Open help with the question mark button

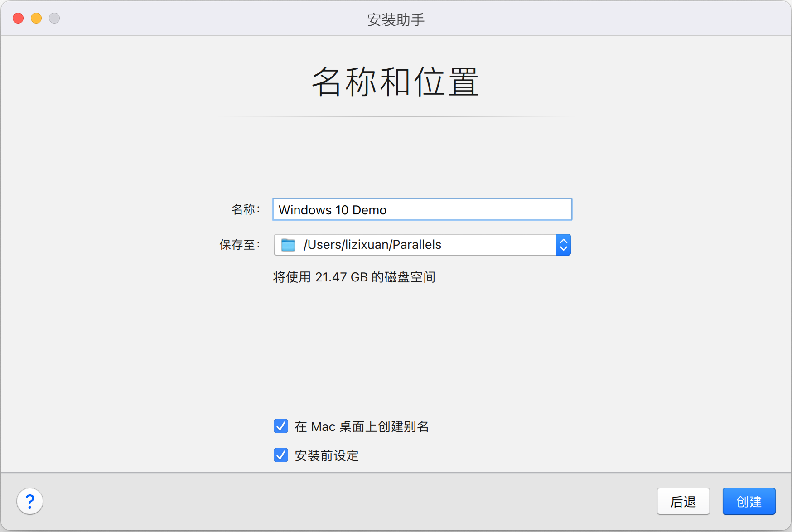click(x=30, y=501)
